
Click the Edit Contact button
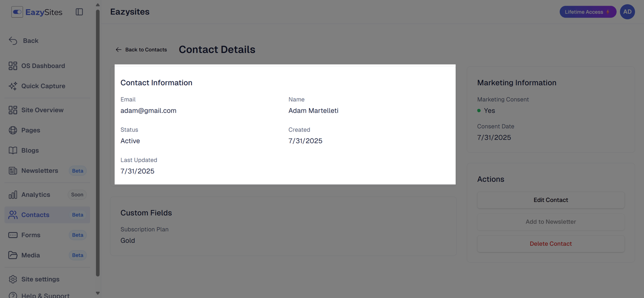tap(551, 200)
